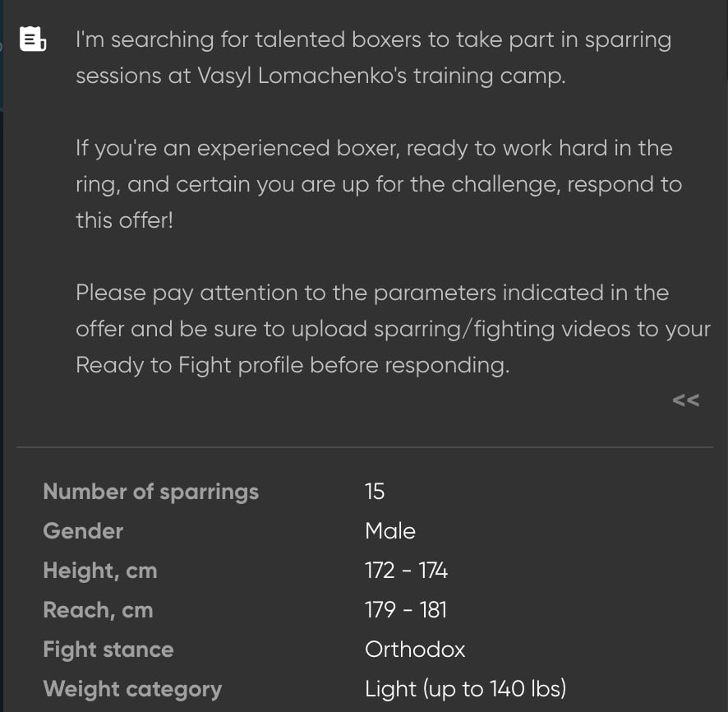Click the Gender label
This screenshot has height=712, width=728.
coord(83,531)
